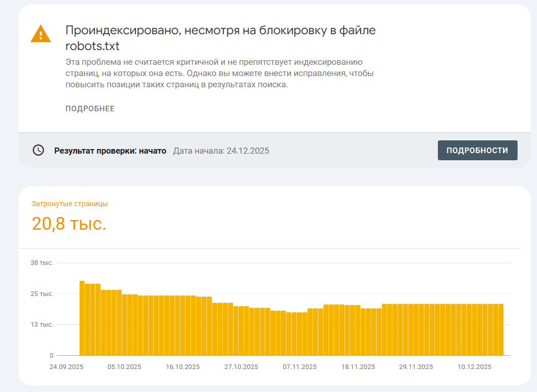Open the ПОДРОБНЕЕ link

coord(90,109)
